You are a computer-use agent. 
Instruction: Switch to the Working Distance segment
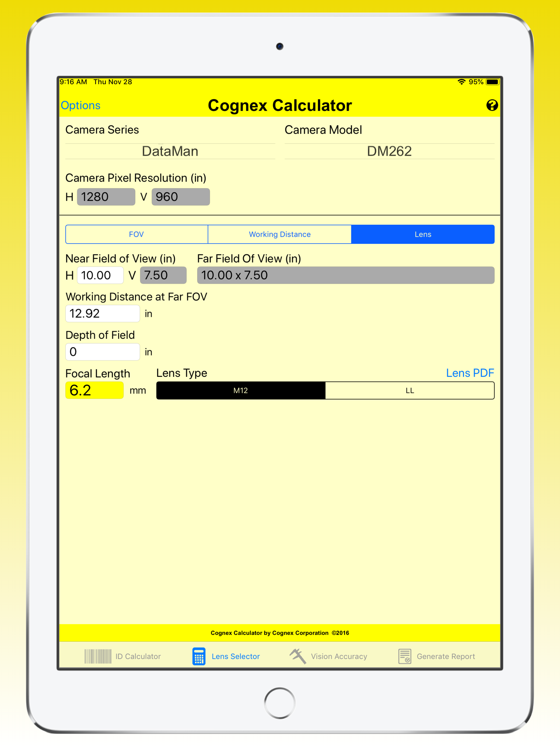280,234
